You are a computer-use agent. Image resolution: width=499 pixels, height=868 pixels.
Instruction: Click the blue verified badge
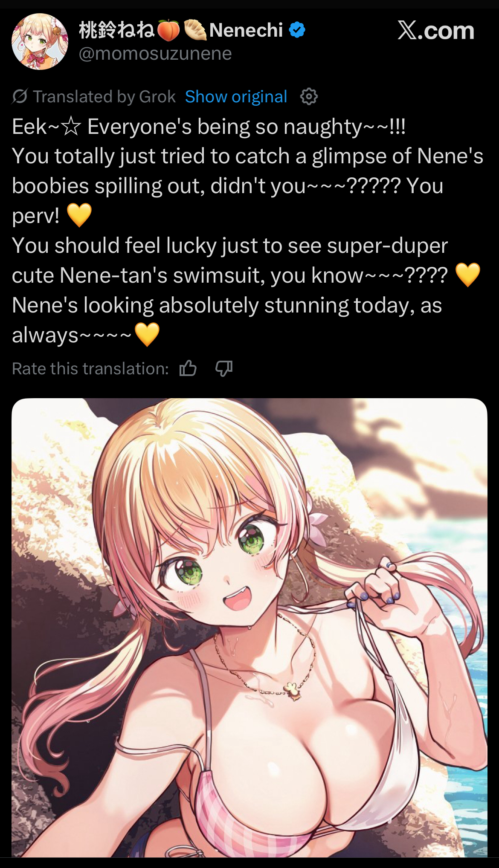[297, 30]
